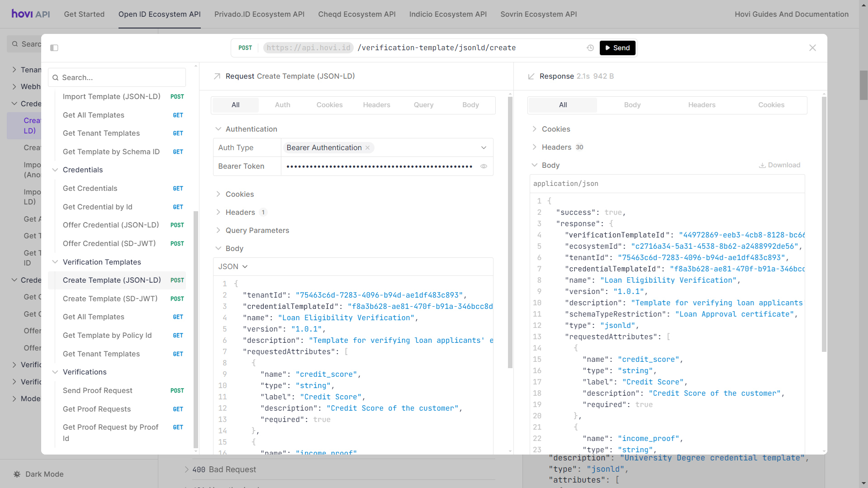Click the modal Search input field

pos(118,78)
